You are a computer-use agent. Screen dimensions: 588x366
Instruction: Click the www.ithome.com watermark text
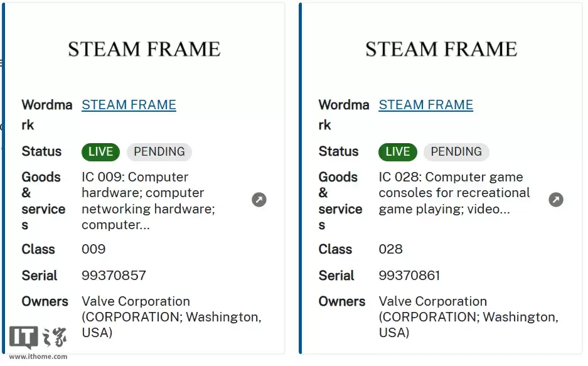pos(38,356)
